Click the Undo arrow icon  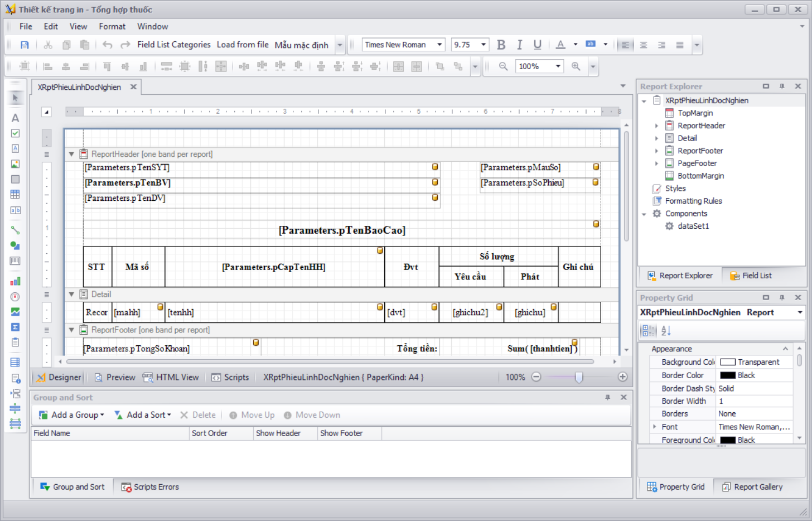coord(107,45)
